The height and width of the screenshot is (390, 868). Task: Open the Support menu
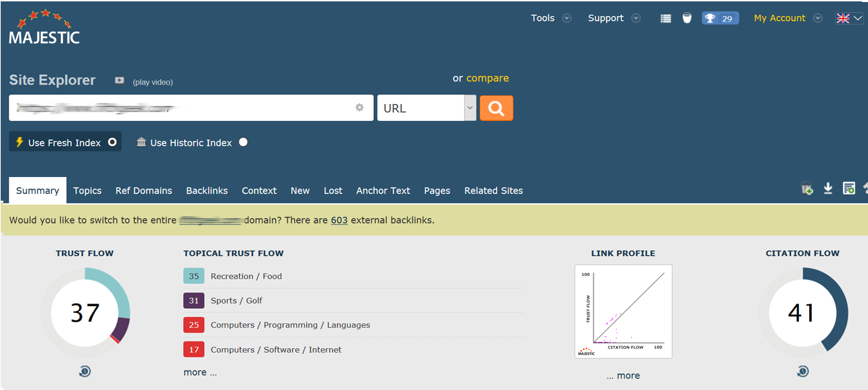[x=606, y=18]
